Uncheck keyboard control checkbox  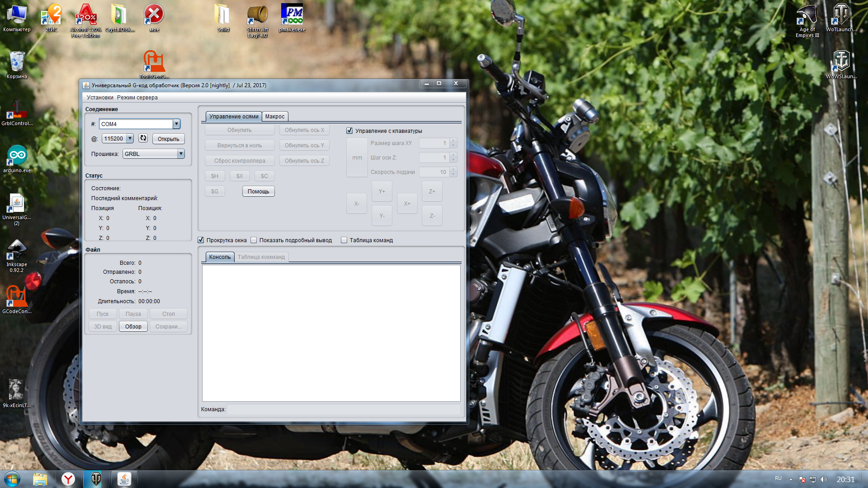pyautogui.click(x=349, y=131)
